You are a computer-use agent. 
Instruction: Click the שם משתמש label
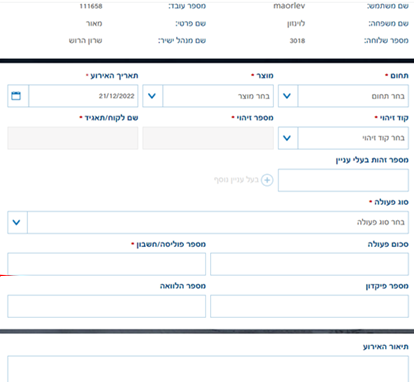click(x=388, y=6)
